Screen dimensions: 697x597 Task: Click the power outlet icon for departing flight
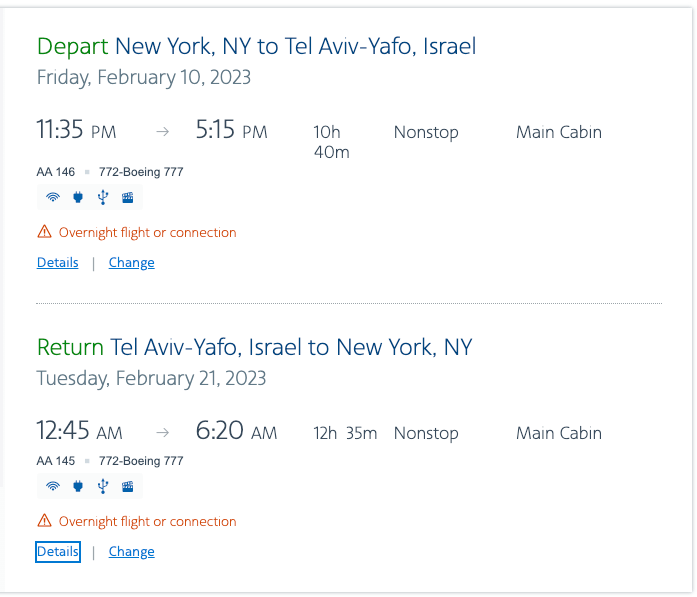coord(78,198)
